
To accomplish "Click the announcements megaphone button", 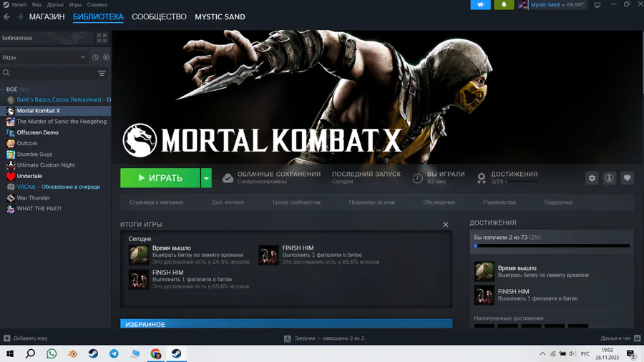I will tap(480, 4).
